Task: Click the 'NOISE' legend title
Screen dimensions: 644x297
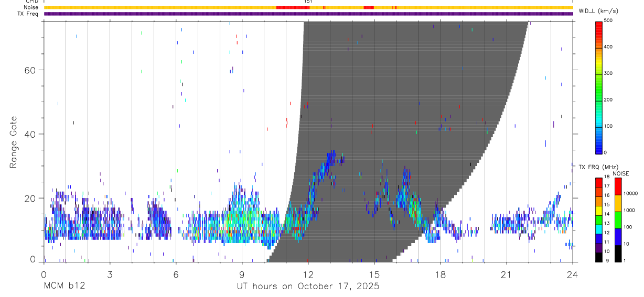Action: [620, 173]
